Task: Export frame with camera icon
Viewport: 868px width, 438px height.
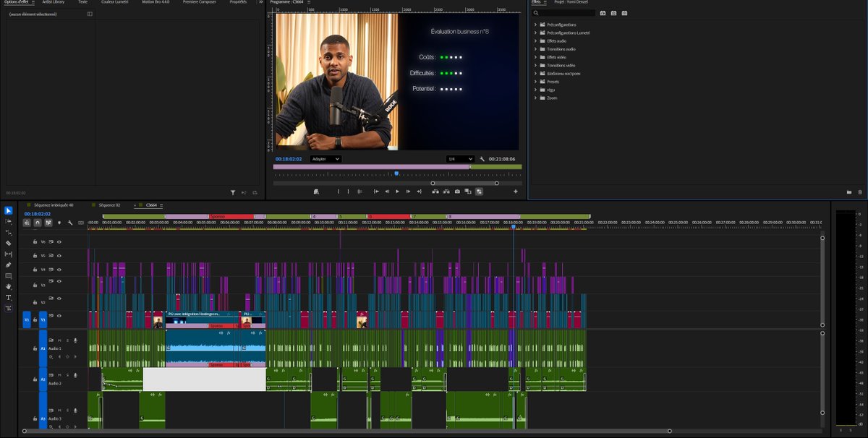Action: pyautogui.click(x=457, y=192)
